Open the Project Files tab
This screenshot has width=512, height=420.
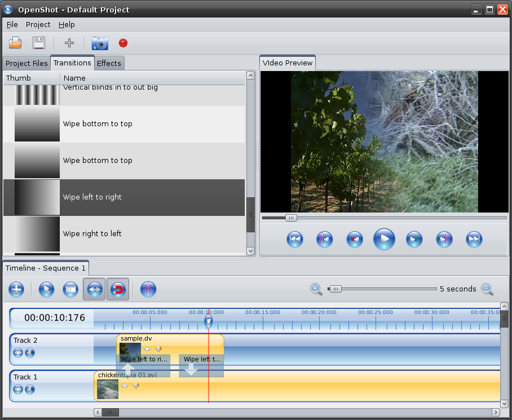27,63
